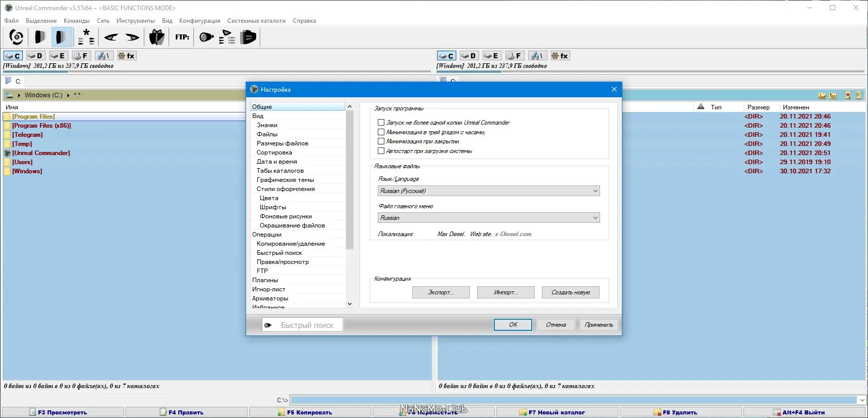This screenshot has height=418, width=868.
Task: Open the x-Diesel.com website link
Action: pos(513,234)
